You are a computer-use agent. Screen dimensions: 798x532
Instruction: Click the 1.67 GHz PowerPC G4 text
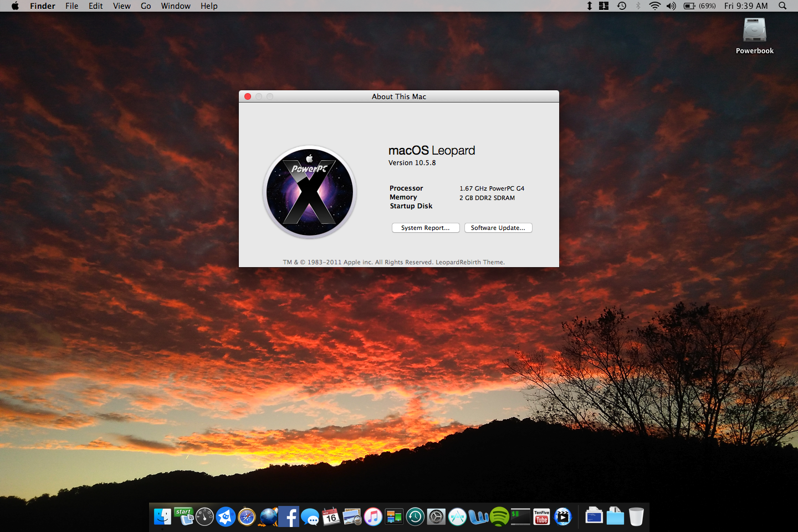coord(492,188)
